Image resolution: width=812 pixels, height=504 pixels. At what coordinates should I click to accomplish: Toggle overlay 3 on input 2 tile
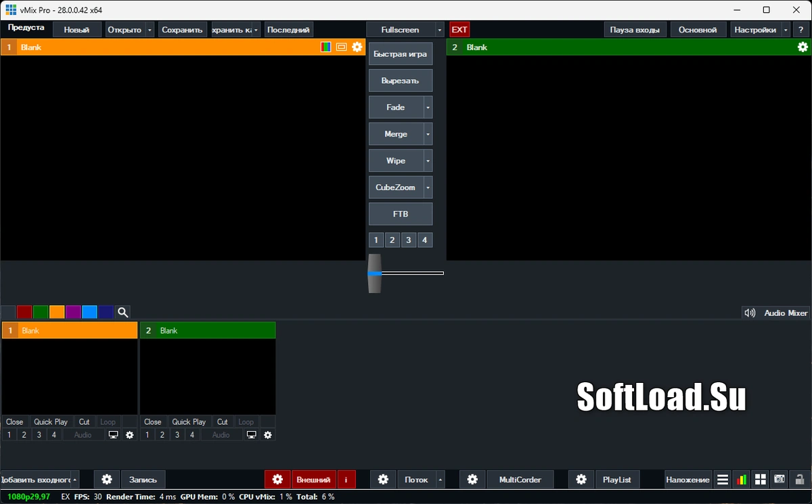[x=177, y=435]
